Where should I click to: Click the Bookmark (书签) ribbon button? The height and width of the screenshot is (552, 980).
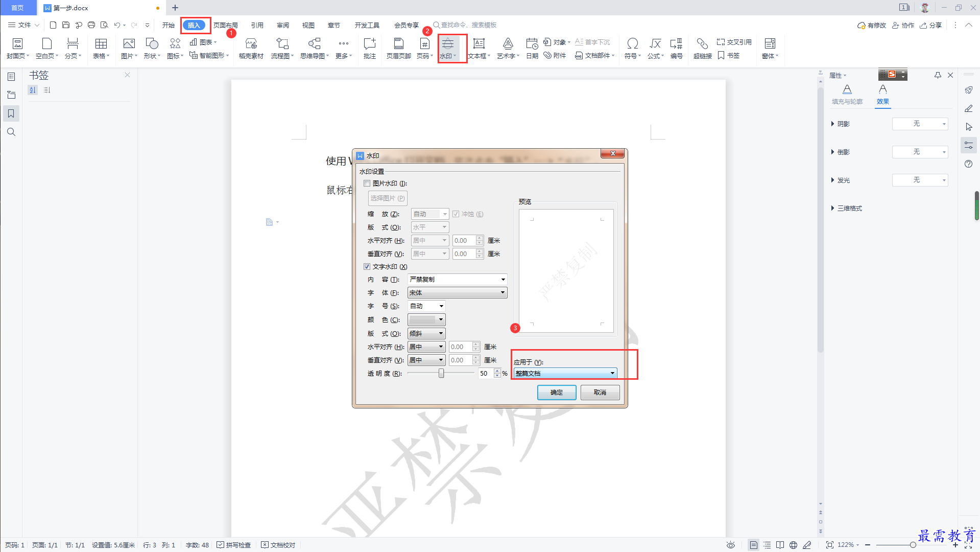(729, 56)
